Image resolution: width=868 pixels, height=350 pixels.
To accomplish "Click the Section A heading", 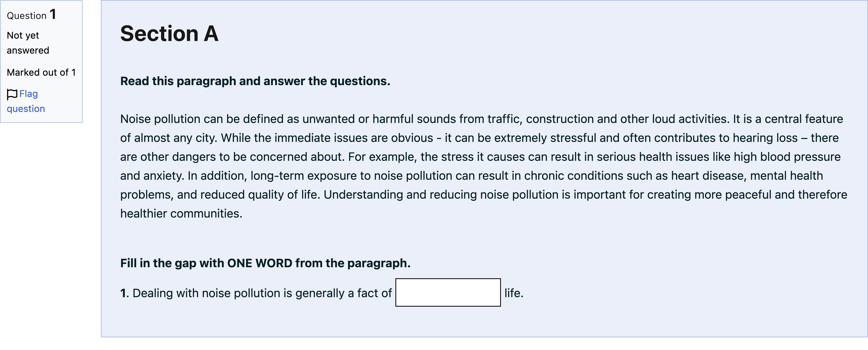I will tap(170, 33).
